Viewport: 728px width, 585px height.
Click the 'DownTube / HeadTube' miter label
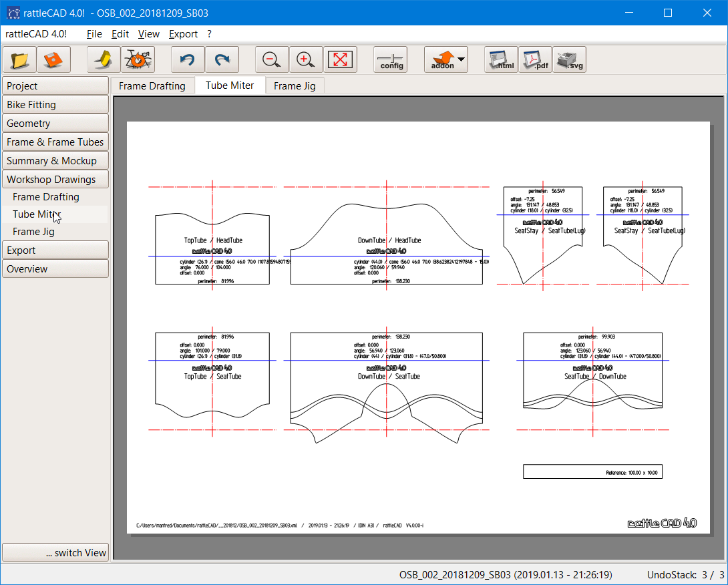coord(389,240)
